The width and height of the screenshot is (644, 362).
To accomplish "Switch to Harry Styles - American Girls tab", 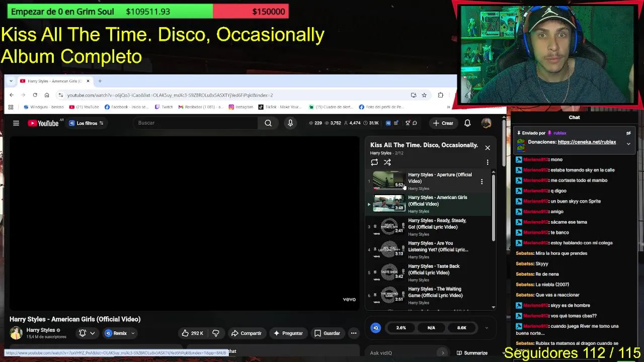I will (54, 81).
